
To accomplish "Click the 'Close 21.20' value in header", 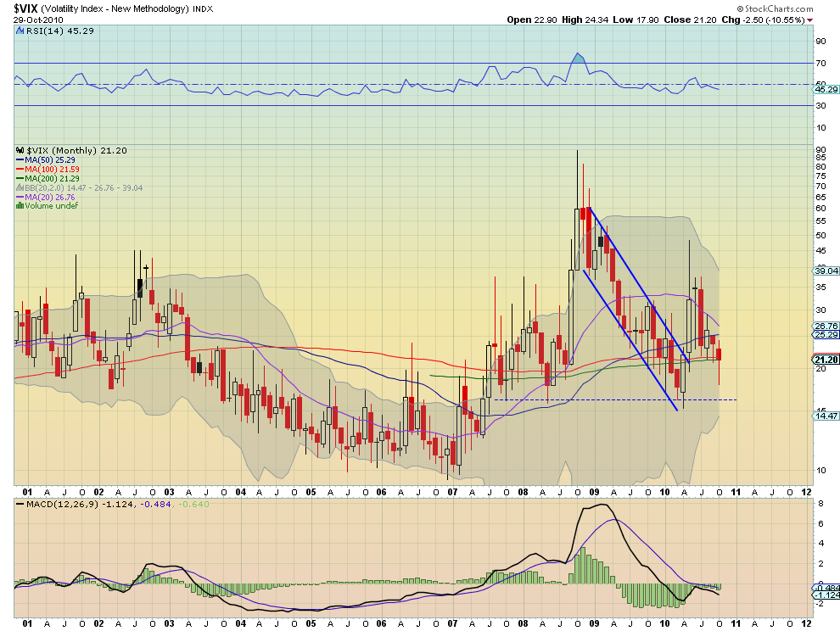I will tap(690, 20).
